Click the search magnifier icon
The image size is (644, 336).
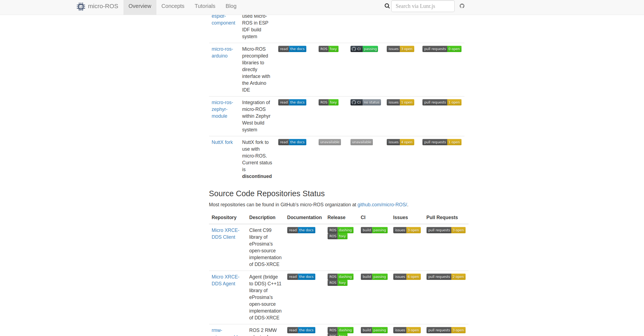(387, 6)
